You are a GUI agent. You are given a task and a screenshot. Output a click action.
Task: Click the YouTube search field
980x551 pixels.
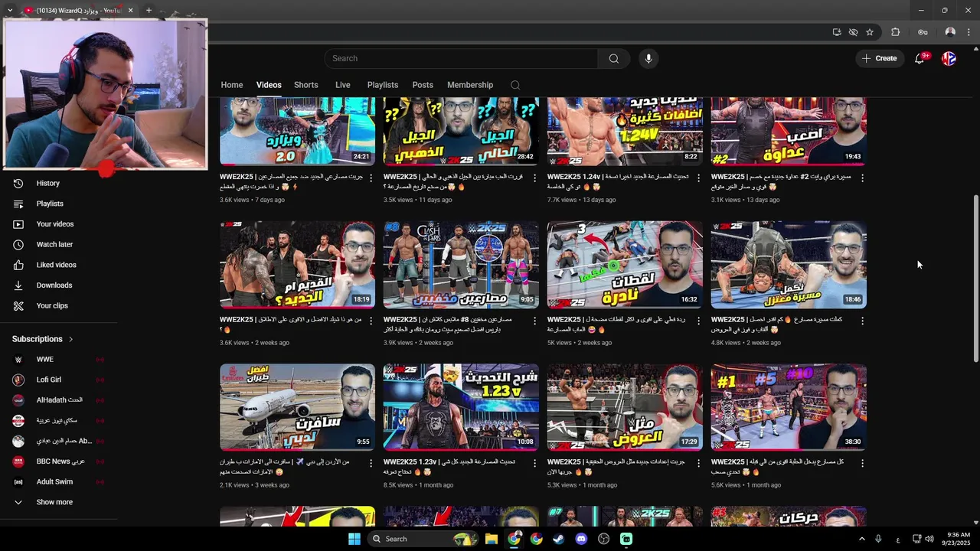(462, 59)
